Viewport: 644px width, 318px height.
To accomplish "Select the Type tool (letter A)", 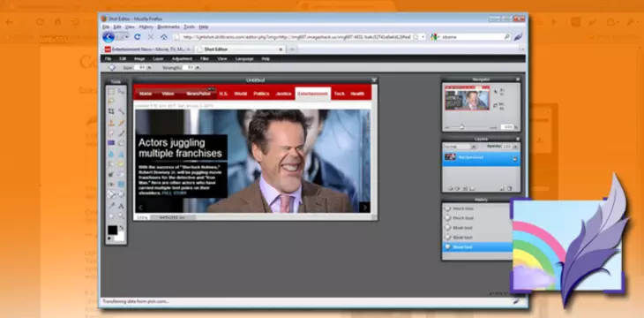I will pos(121,205).
